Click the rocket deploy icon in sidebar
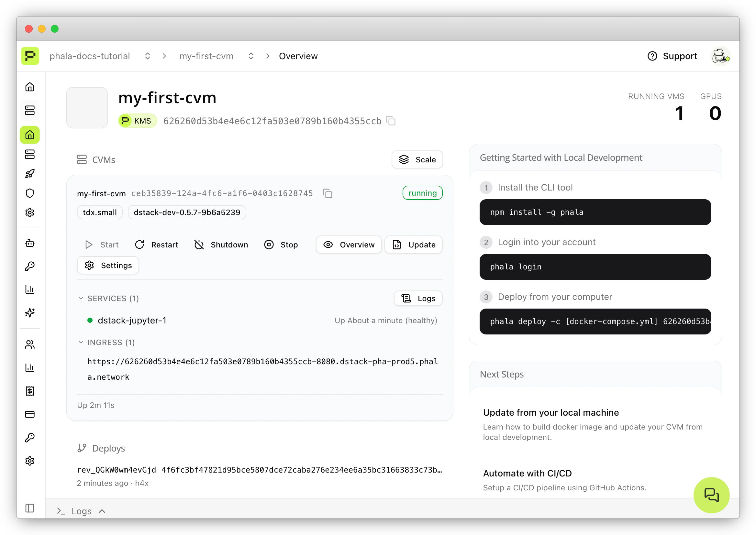The height and width of the screenshot is (535, 756). [30, 174]
